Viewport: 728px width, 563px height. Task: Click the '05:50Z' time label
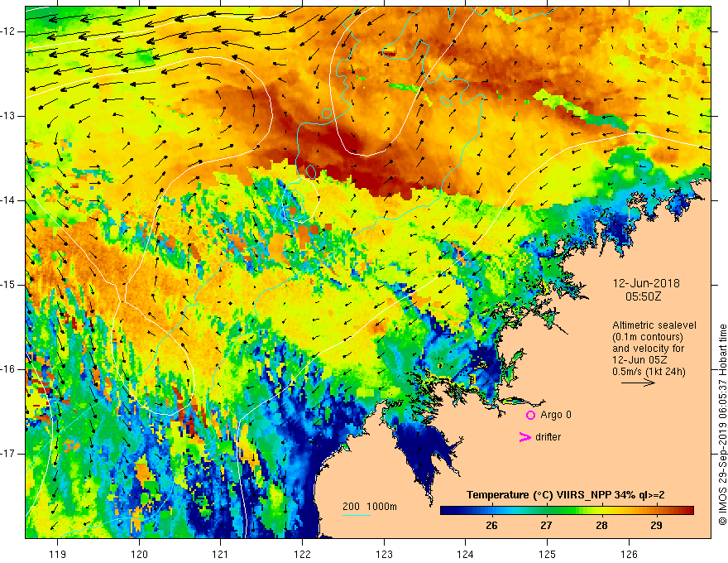pyautogui.click(x=643, y=296)
